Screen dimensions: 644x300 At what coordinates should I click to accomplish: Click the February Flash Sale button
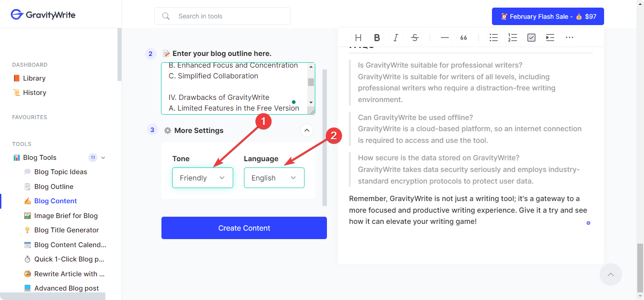click(548, 17)
